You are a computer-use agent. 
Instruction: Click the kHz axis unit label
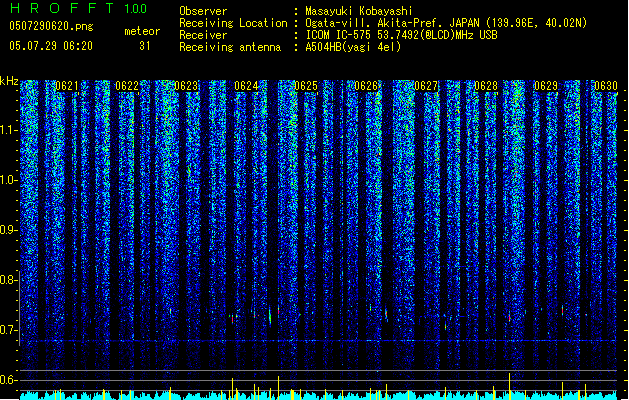pyautogui.click(x=9, y=81)
